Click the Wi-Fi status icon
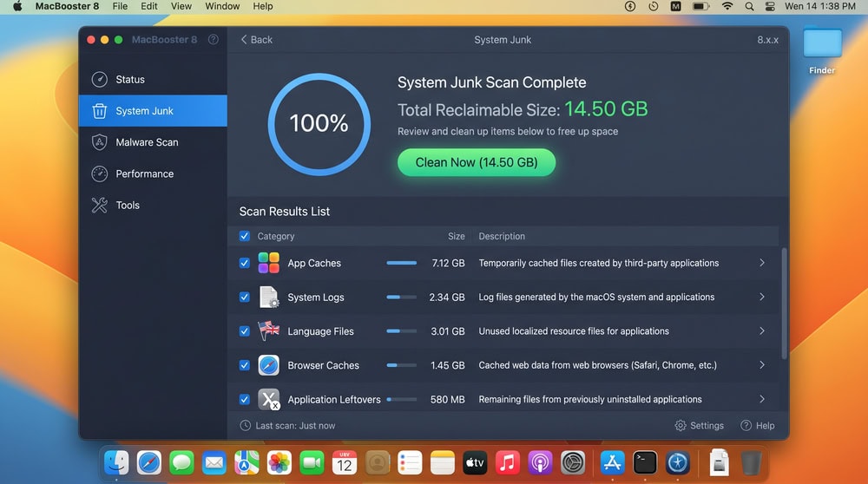Screen dimensions: 868x484 tap(727, 7)
